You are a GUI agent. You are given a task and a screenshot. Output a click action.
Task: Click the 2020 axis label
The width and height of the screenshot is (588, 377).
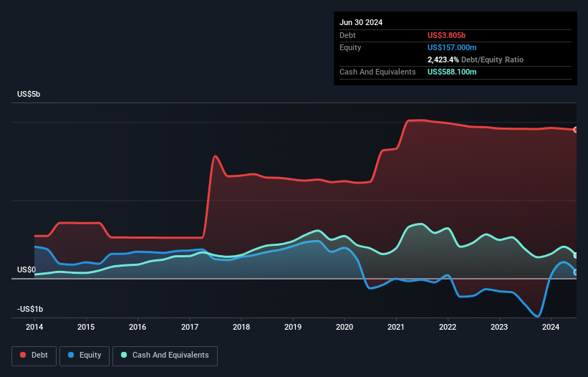click(344, 327)
